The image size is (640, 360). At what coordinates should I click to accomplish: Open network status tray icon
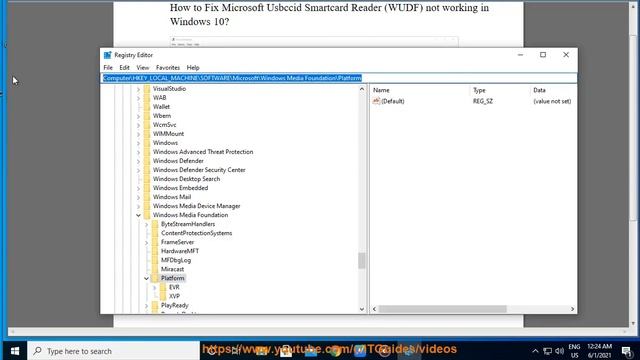(x=548, y=351)
